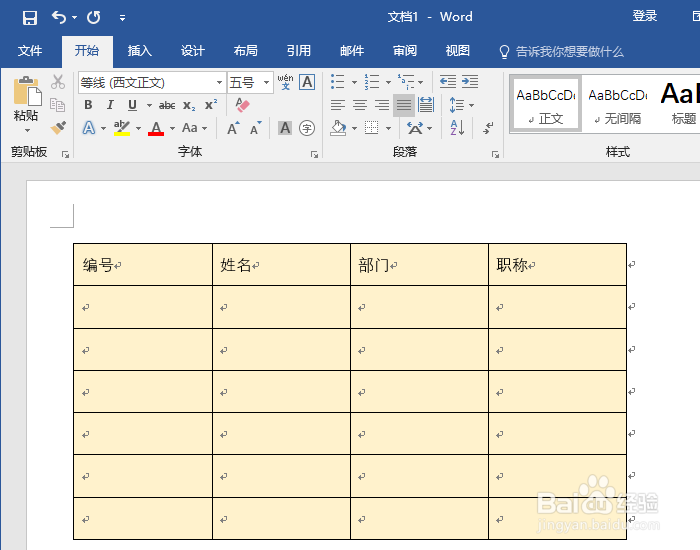Open line and paragraph spacing menu

tap(461, 105)
